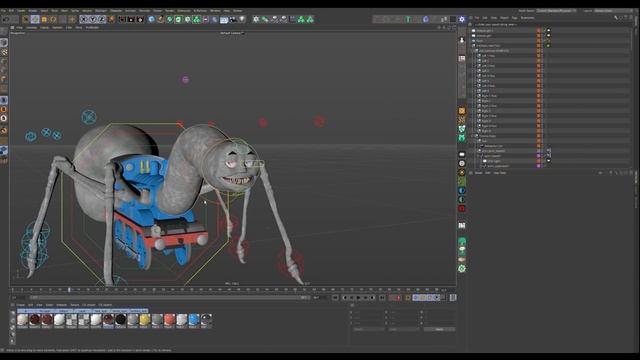Select the yellow material swatch
640x360 pixels.
145,320
